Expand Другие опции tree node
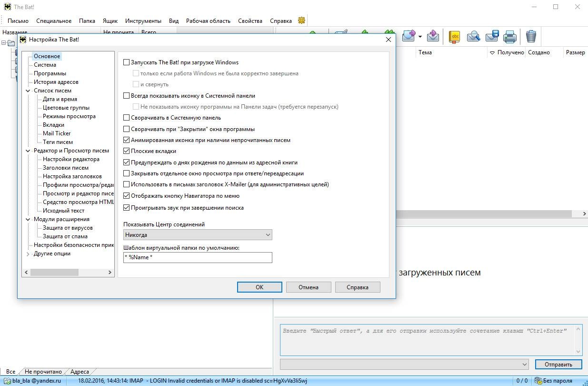588x386 pixels. click(28, 254)
